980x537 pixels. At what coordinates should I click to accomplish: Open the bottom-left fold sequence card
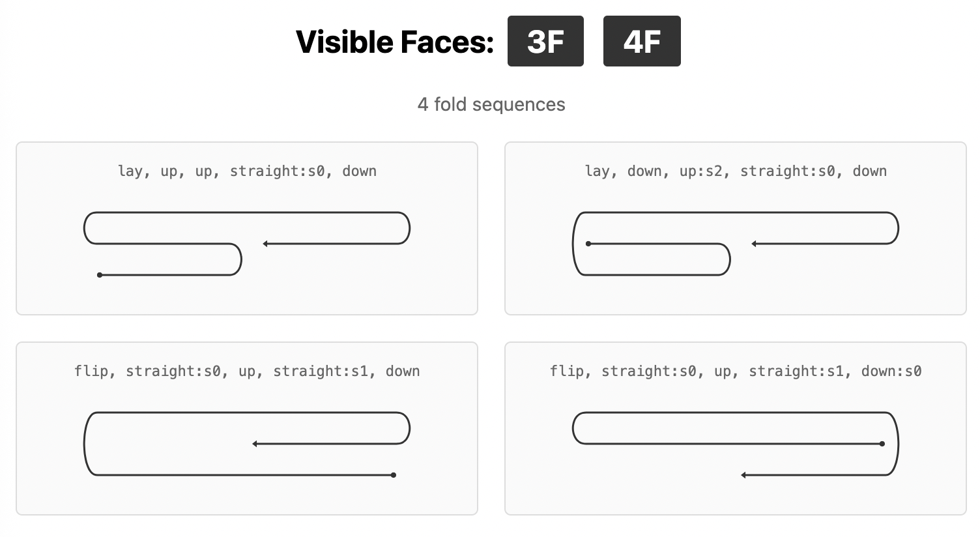point(247,428)
